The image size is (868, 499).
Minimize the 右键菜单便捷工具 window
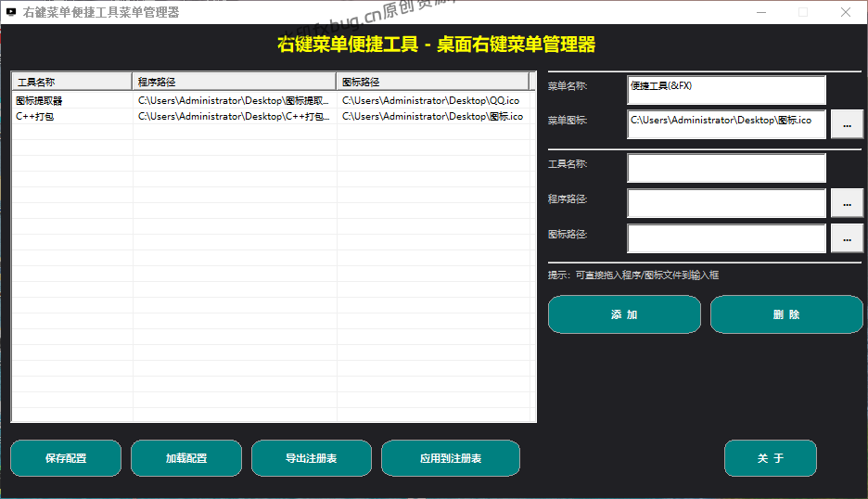point(761,12)
